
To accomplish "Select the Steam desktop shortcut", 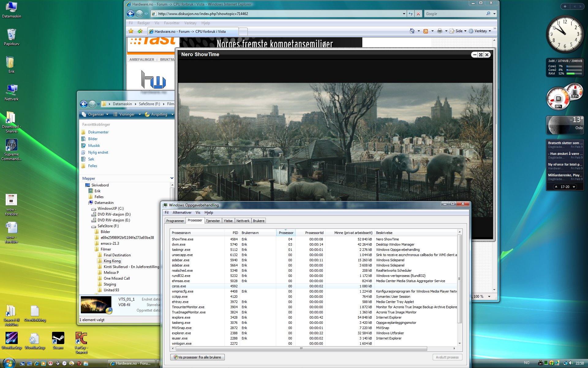I will (x=58, y=341).
